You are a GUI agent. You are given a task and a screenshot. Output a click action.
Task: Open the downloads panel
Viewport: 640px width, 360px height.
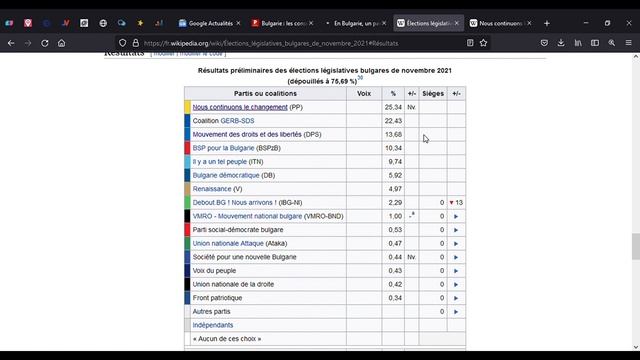561,43
